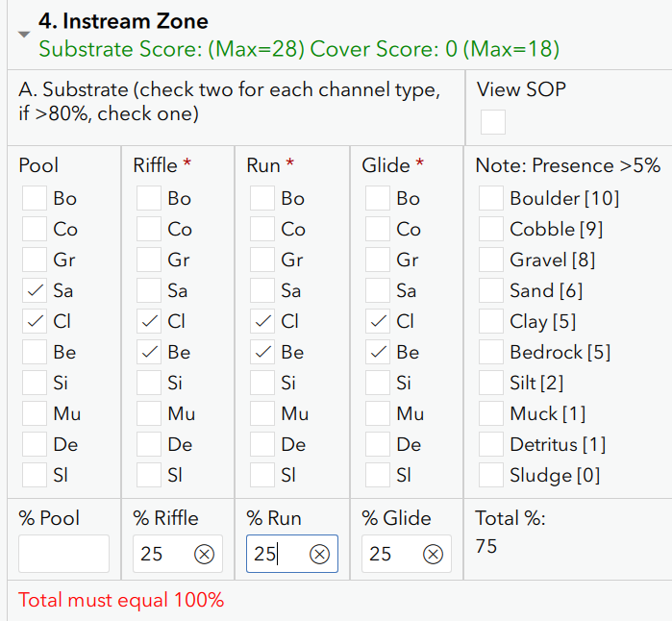
Task: Uncheck Cl under Riffle
Action: [x=149, y=321]
